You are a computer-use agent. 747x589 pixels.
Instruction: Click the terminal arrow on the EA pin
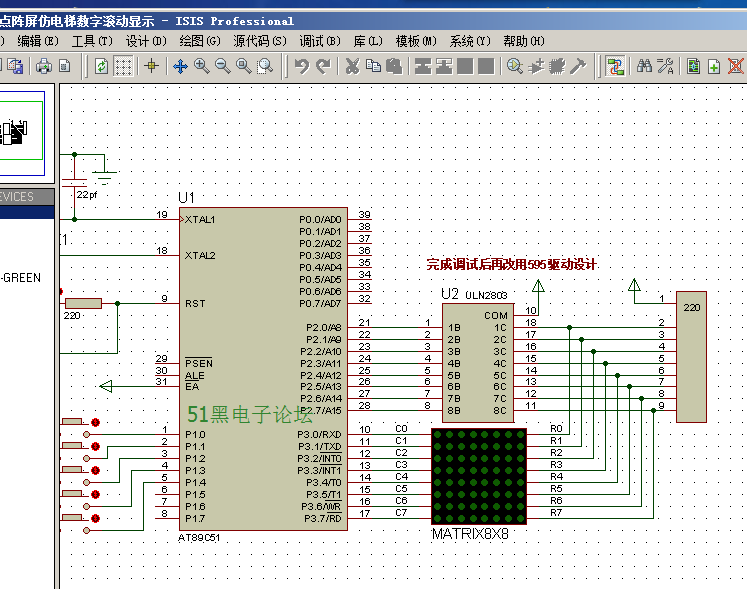pyautogui.click(x=106, y=386)
